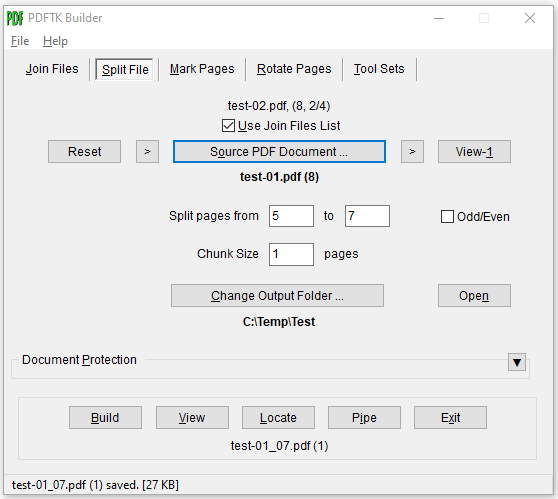The image size is (558, 499).
Task: Click the Chunk Size input field
Action: click(291, 254)
